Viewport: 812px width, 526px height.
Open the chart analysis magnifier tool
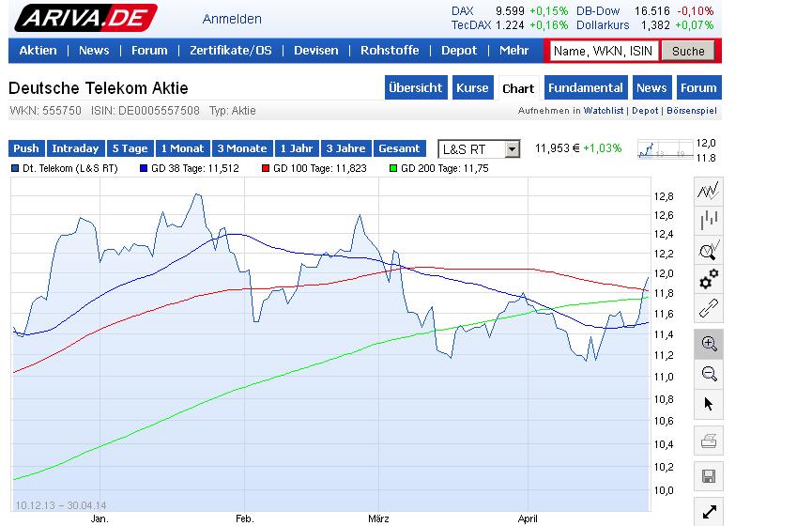pyautogui.click(x=709, y=250)
